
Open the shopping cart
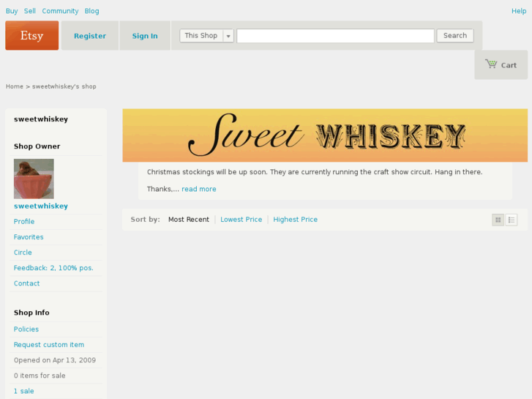pos(501,65)
